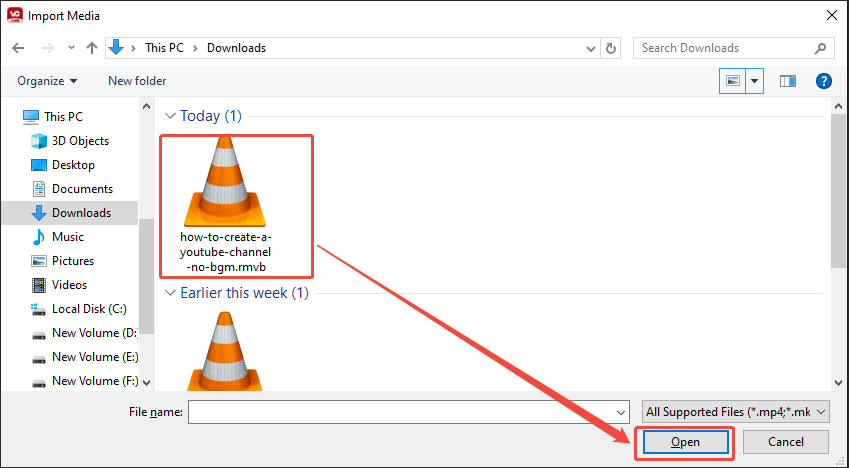Open Help with the question mark icon
The image size is (849, 468).
pyautogui.click(x=824, y=81)
